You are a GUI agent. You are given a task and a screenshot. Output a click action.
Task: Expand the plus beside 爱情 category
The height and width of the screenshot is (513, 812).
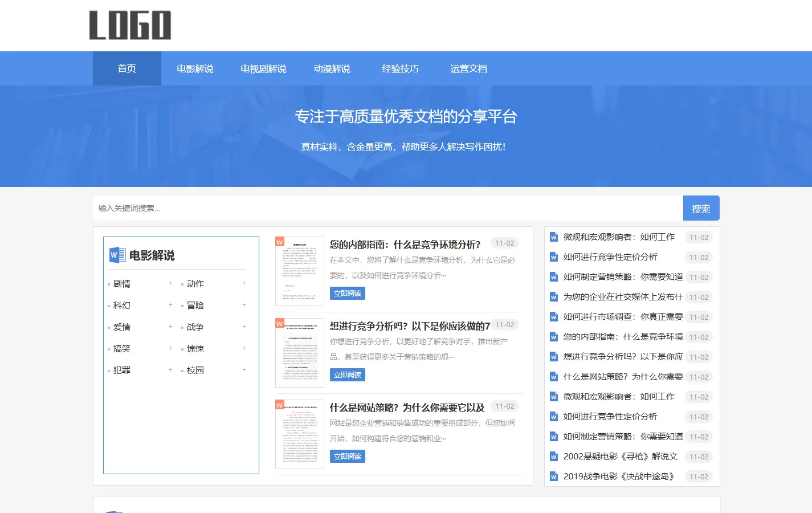(170, 327)
